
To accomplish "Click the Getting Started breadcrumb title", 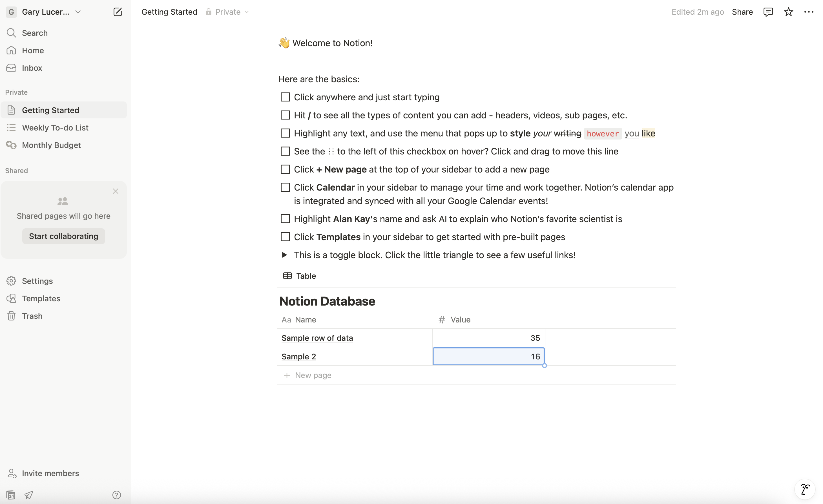I will click(169, 12).
